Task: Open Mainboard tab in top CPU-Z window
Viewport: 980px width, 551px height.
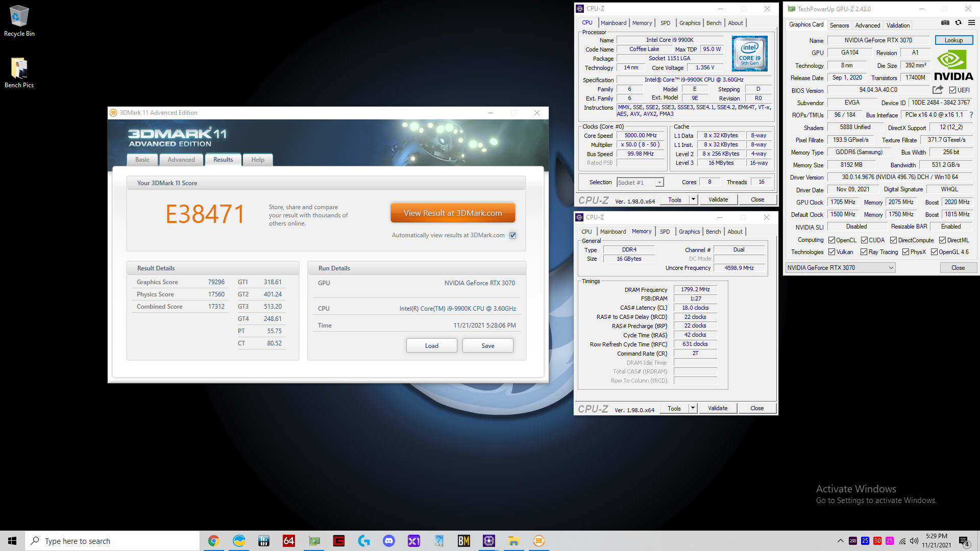Action: [x=614, y=23]
